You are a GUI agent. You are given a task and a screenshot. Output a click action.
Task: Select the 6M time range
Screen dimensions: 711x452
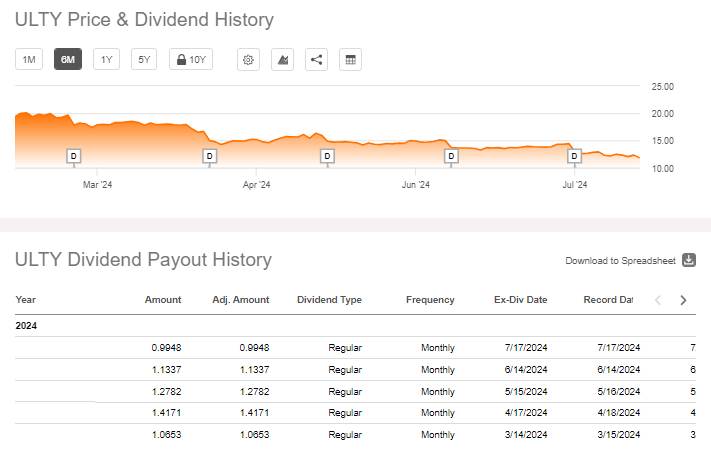tap(68, 59)
